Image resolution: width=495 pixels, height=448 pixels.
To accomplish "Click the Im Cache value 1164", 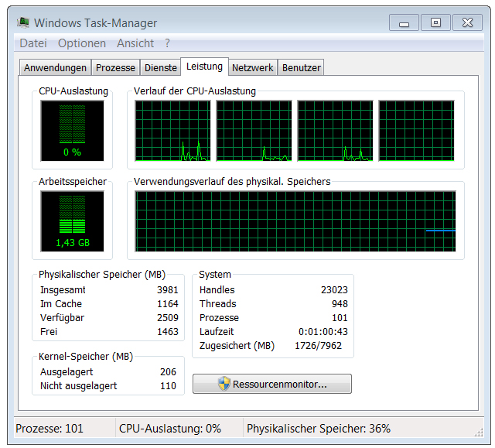I will (x=168, y=304).
